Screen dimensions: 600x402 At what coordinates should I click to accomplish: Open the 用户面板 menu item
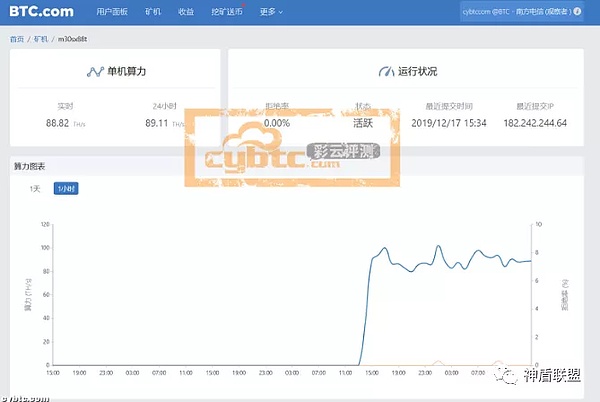pyautogui.click(x=112, y=13)
